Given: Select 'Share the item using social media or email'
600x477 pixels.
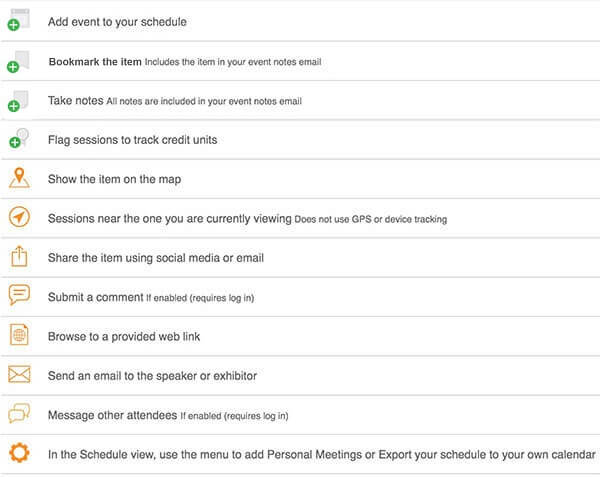Looking at the screenshot, I should point(156,258).
